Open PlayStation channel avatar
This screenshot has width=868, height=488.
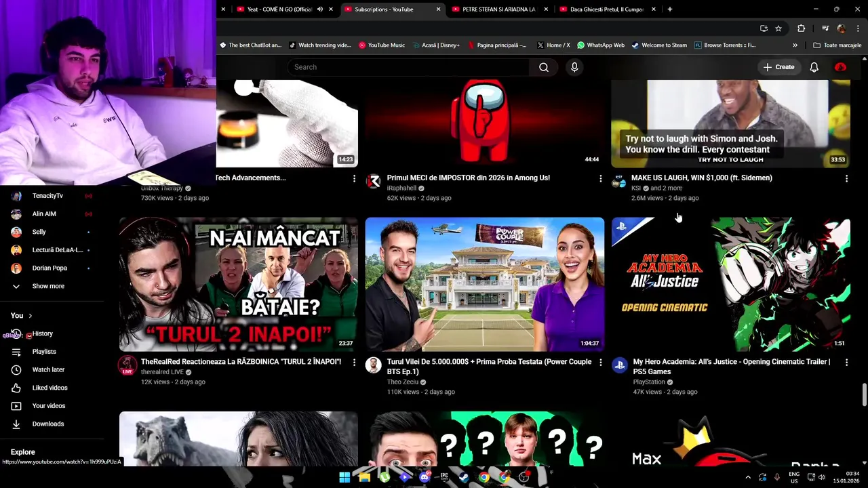coord(620,365)
